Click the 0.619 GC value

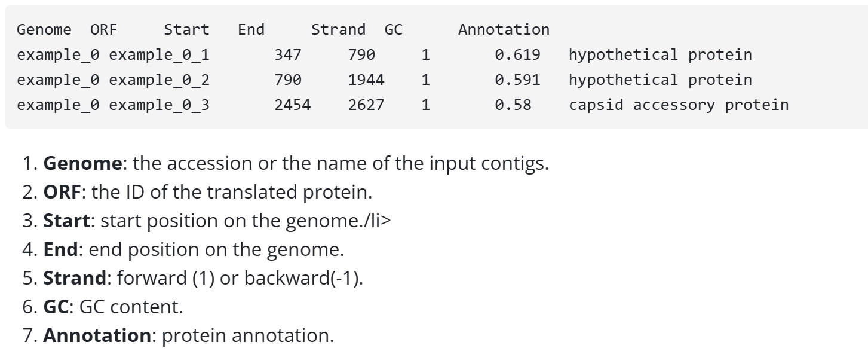tap(517, 55)
